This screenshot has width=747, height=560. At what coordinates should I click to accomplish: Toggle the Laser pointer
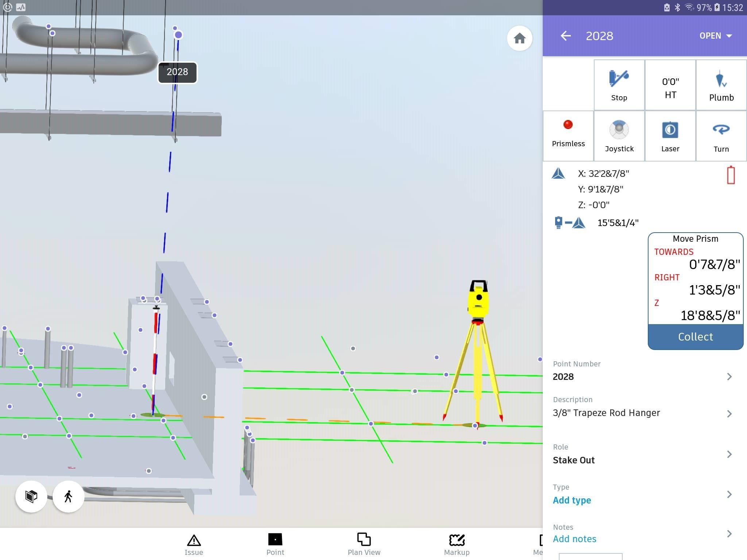pos(670,136)
